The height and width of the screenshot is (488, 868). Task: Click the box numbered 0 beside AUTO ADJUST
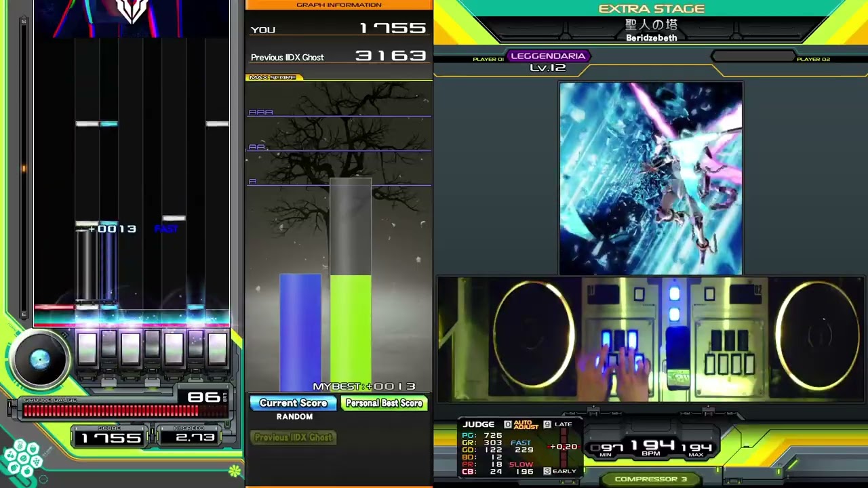click(x=507, y=425)
